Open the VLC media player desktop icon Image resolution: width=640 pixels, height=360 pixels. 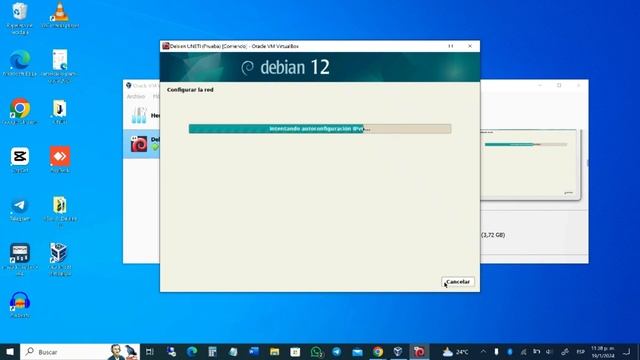point(60,15)
